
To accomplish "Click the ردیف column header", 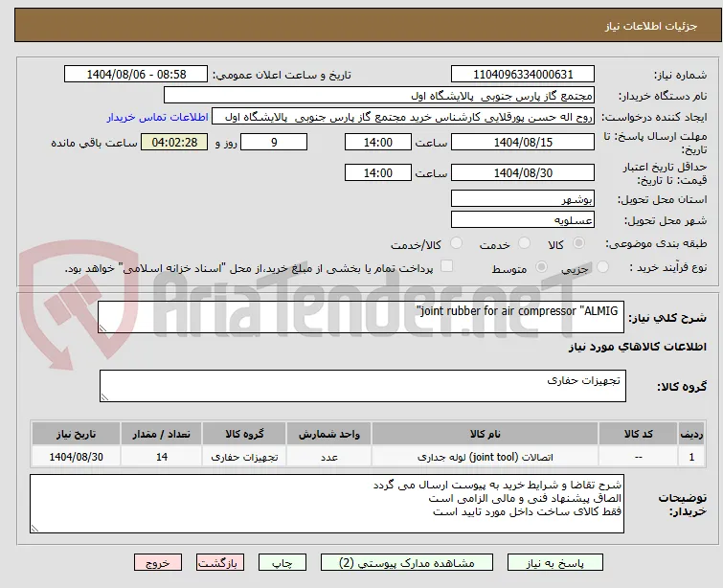I will click(691, 434).
